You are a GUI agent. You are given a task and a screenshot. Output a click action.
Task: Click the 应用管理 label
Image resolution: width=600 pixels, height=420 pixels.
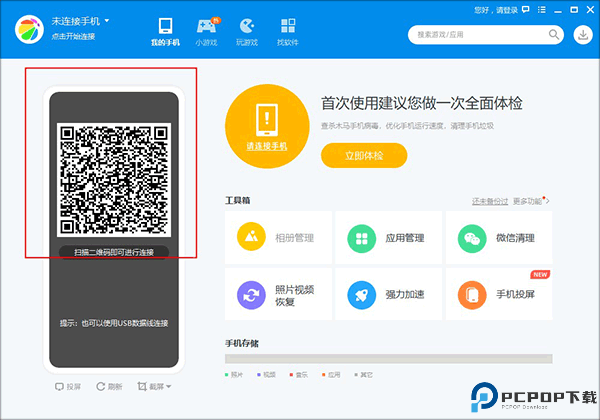[405, 238]
